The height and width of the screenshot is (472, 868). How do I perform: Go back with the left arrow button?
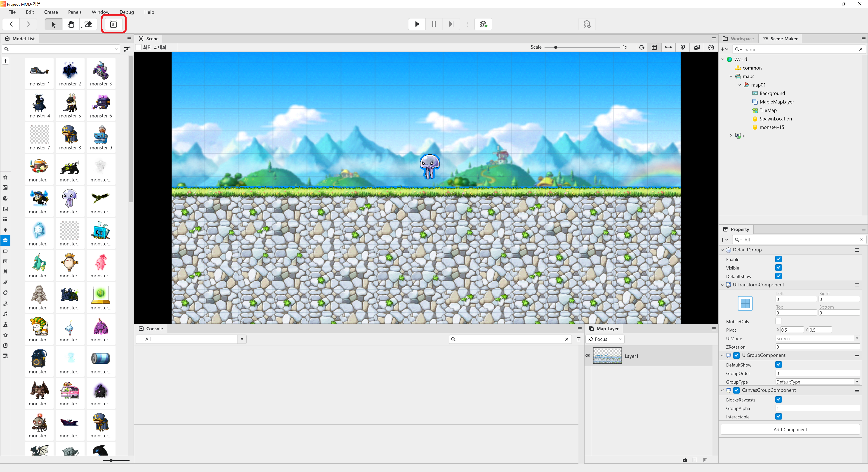pos(11,24)
